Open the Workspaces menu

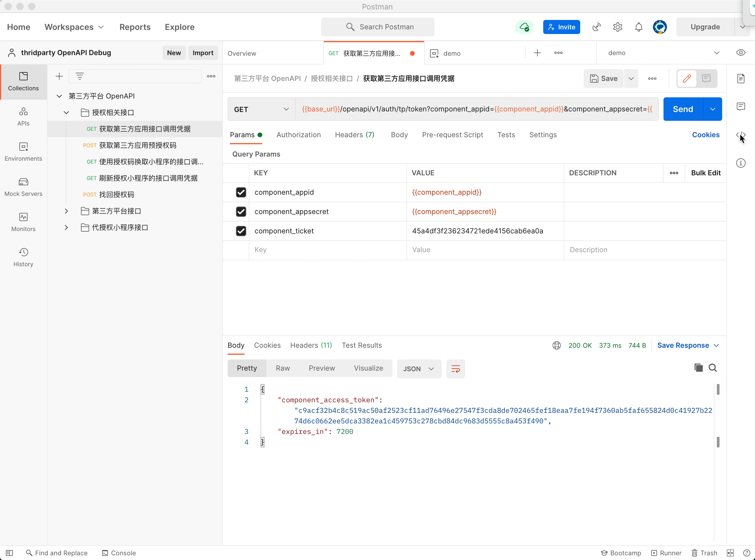coord(74,27)
